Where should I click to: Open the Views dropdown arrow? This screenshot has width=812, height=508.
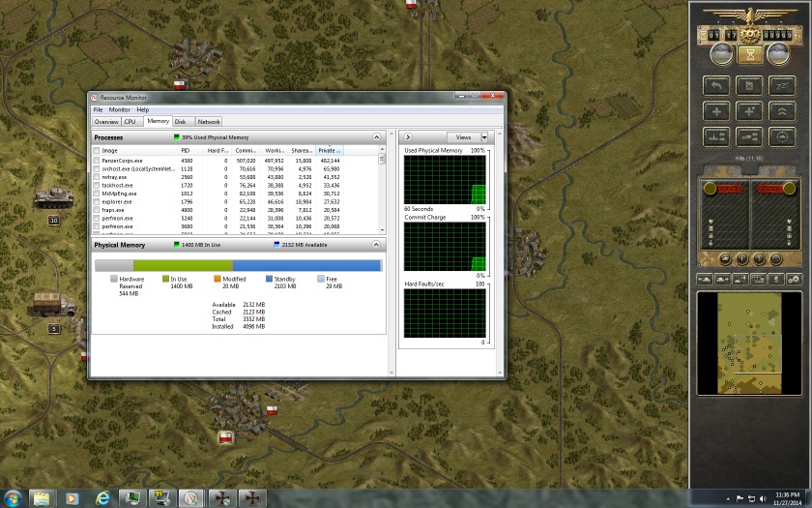tap(483, 137)
